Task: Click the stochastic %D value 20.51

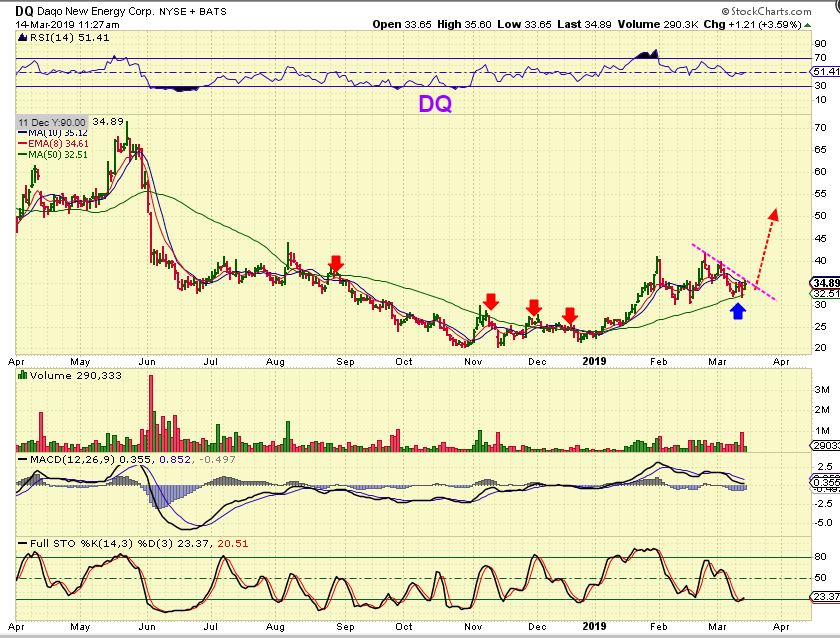Action: tap(233, 543)
